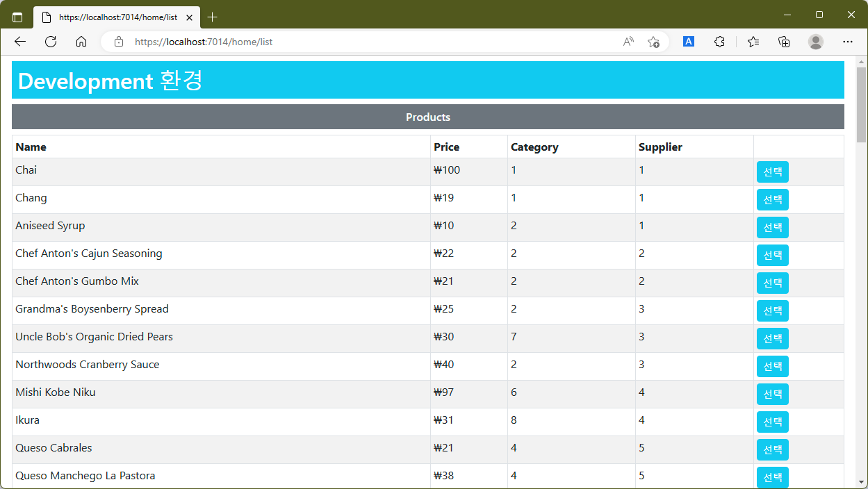Open the browser home page
This screenshot has width=868, height=489.
coord(81,42)
